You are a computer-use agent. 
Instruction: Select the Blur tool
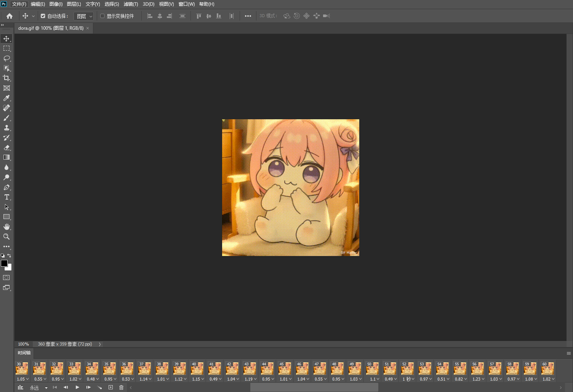pos(6,167)
